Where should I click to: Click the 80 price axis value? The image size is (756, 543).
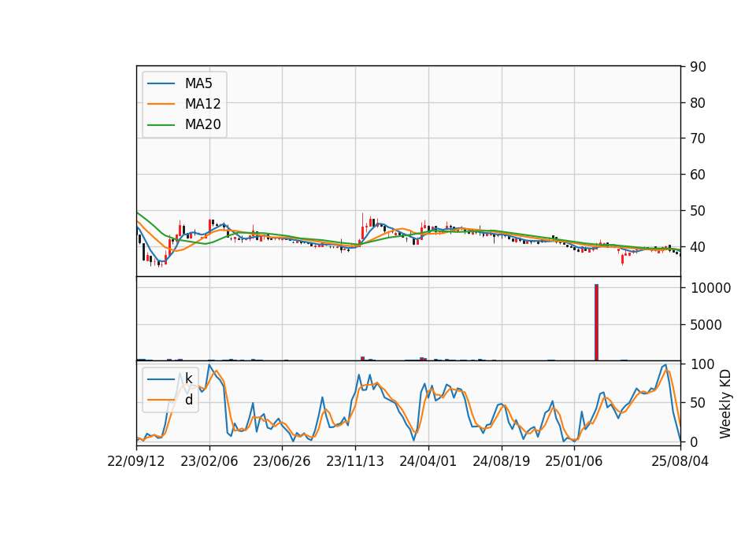click(698, 103)
